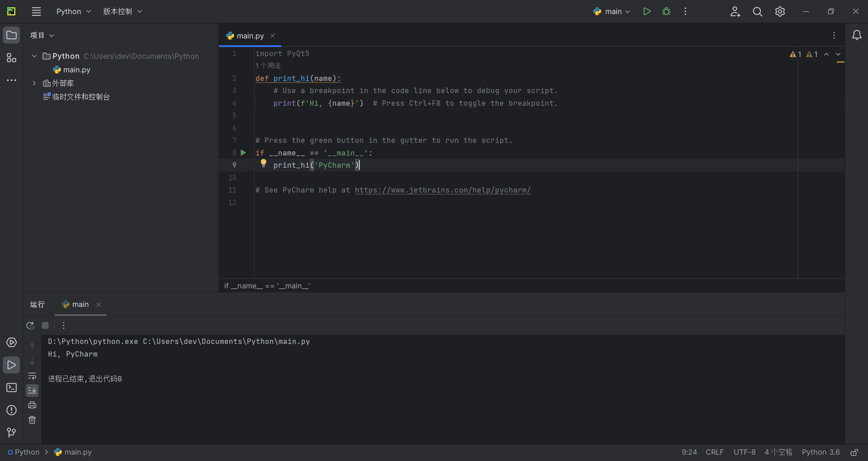Open indent setting '4 个空格'
The height and width of the screenshot is (461, 868).
point(778,452)
